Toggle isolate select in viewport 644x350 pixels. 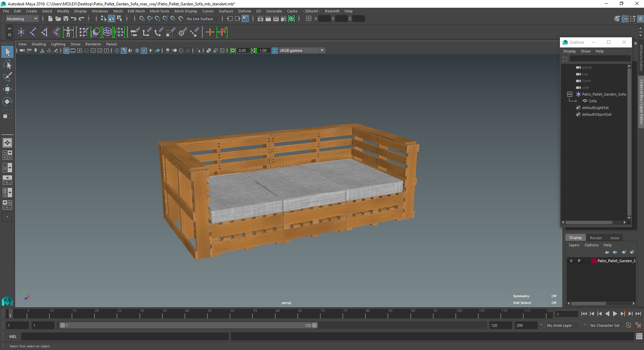click(x=198, y=50)
